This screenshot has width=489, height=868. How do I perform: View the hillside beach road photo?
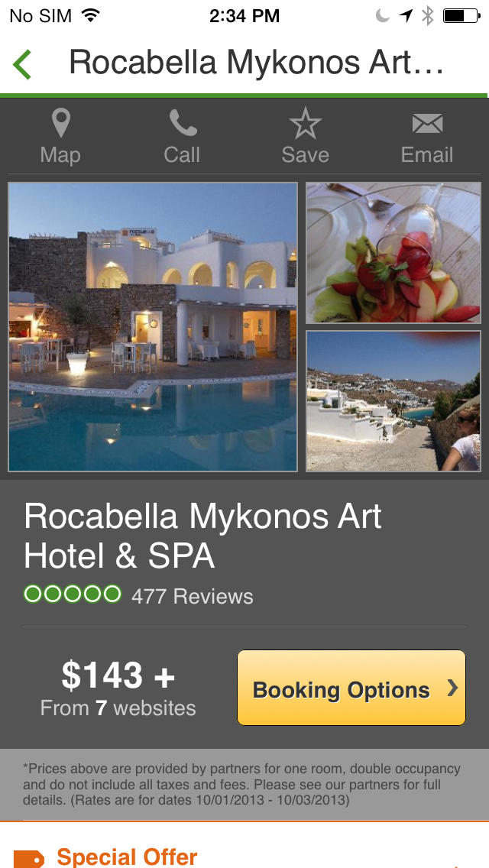pos(393,401)
